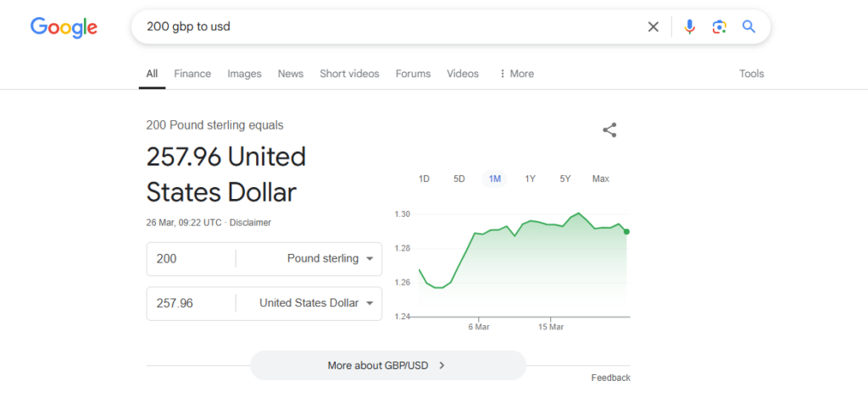Select the 1D chart range
The image size is (868, 398).
pos(424,180)
